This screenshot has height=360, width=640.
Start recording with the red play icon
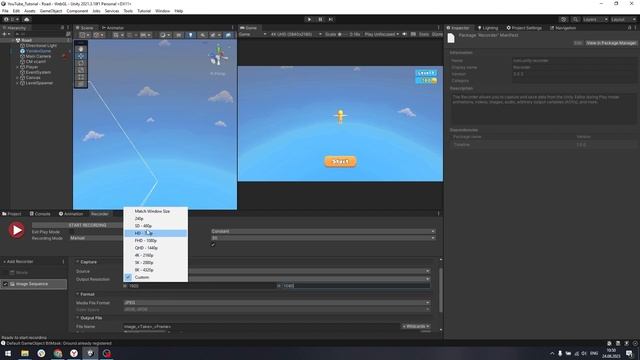(x=16, y=230)
